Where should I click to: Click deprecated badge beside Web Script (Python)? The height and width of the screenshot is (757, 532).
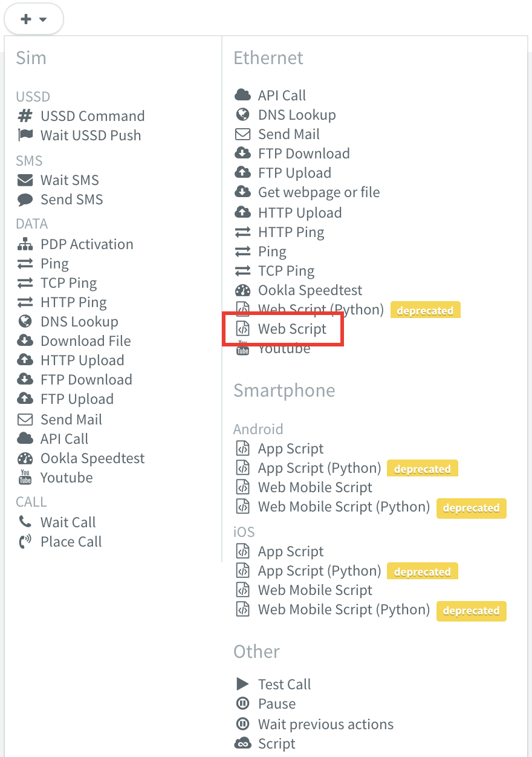pos(425,310)
